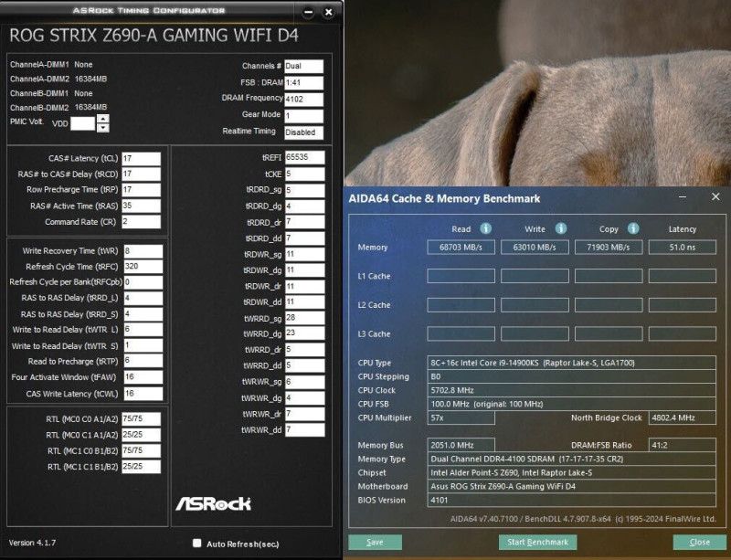The width and height of the screenshot is (731, 560).
Task: Click the tWTR_S value field
Action: coord(143,345)
